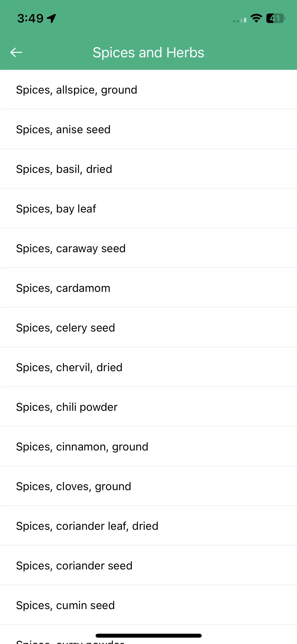Viewport: 297px width, 644px height.
Task: Tap the Spices and Herbs title
Action: [148, 52]
